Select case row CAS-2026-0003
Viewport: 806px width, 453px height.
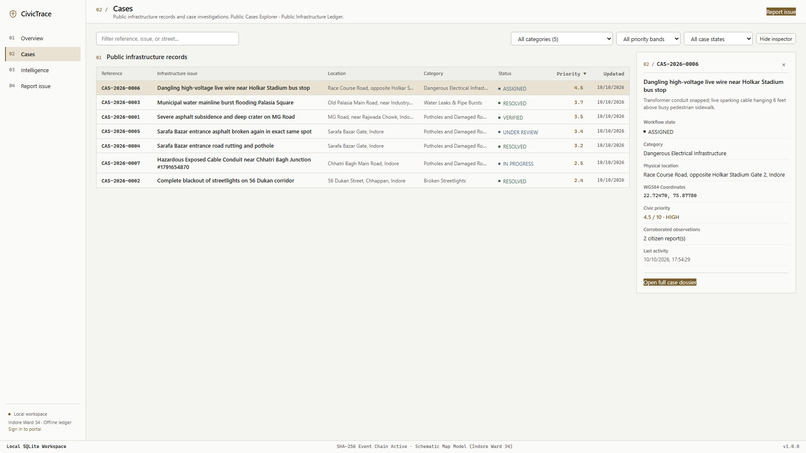[x=362, y=102]
